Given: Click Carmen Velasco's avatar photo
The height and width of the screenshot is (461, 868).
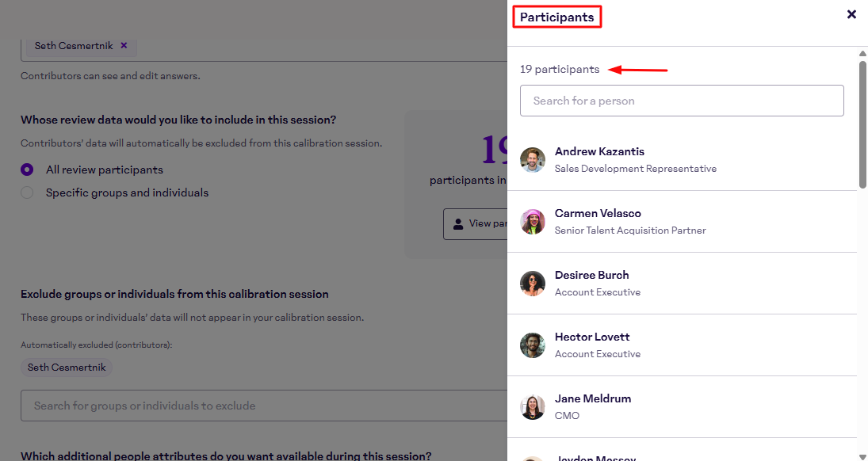Looking at the screenshot, I should (533, 222).
